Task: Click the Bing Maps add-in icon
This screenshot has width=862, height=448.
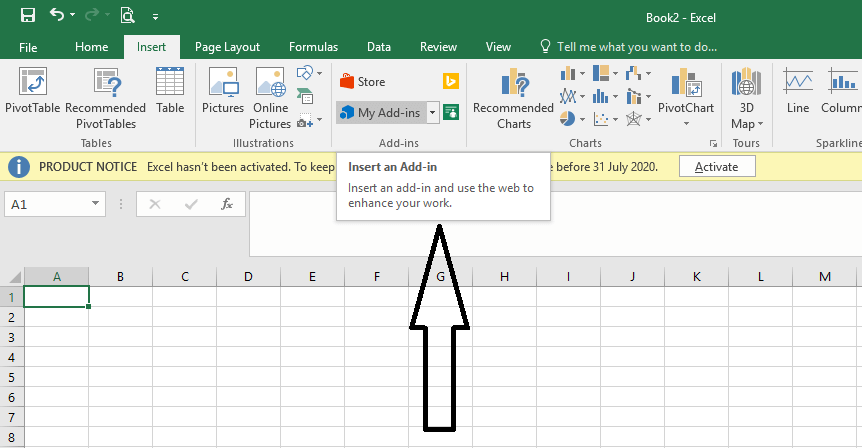Action: point(451,81)
